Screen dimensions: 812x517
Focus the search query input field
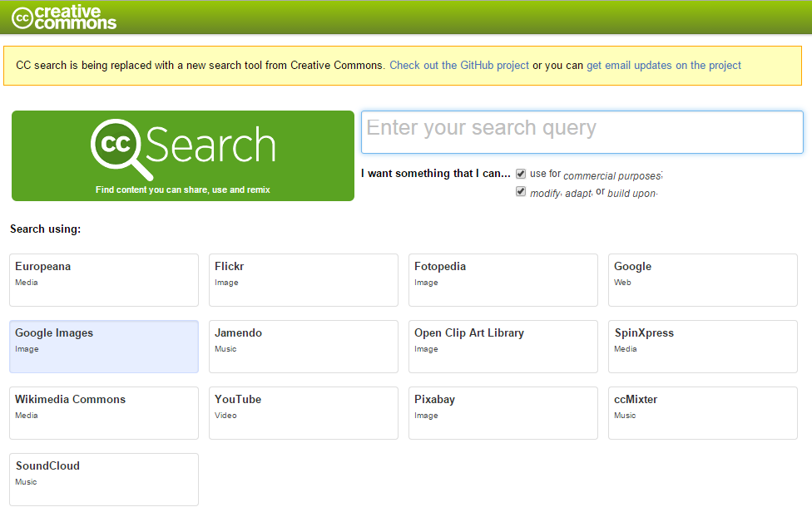point(582,132)
